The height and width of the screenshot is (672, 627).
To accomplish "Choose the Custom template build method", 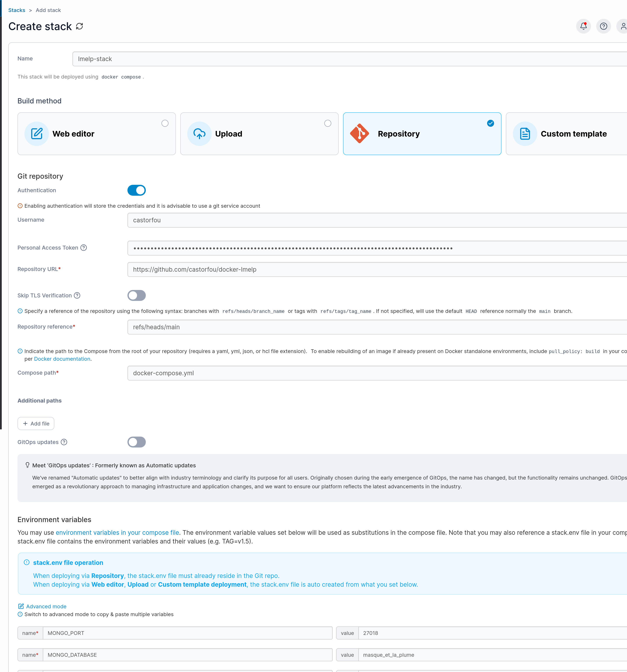I will pyautogui.click(x=567, y=134).
